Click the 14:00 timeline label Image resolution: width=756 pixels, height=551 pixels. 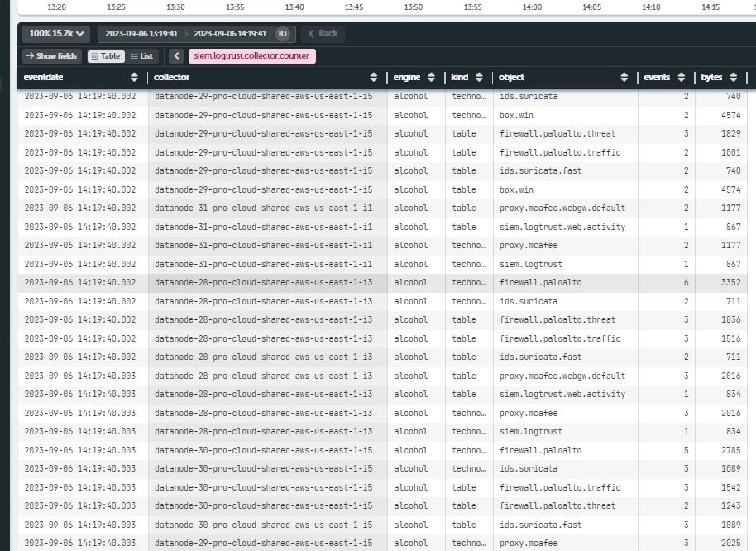(x=533, y=7)
